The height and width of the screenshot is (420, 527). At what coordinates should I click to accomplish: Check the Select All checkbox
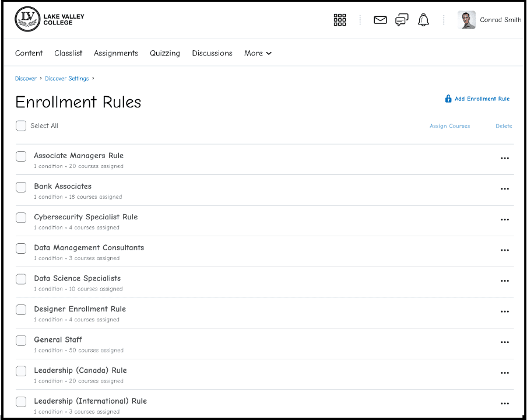21,126
